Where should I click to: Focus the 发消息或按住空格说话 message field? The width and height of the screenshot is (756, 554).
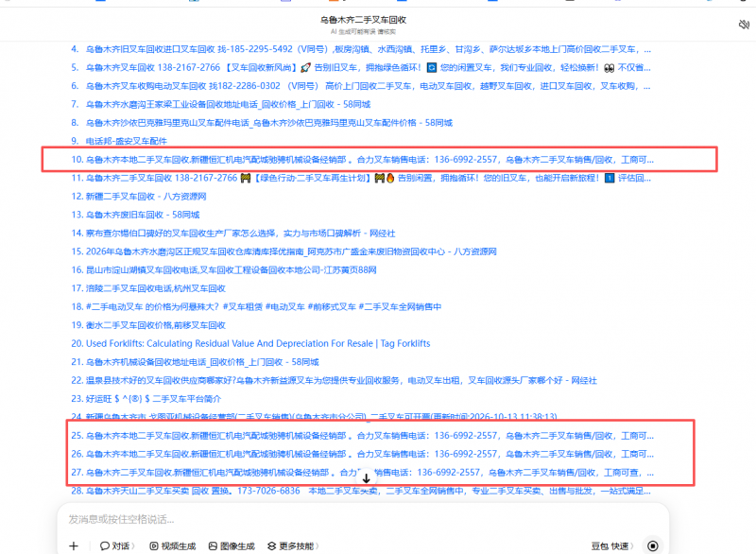363,519
